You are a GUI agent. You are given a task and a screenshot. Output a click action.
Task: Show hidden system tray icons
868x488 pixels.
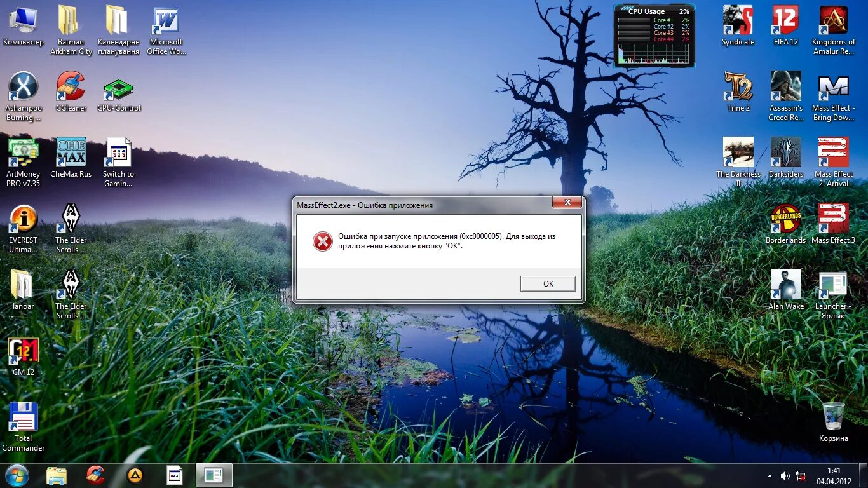770,476
